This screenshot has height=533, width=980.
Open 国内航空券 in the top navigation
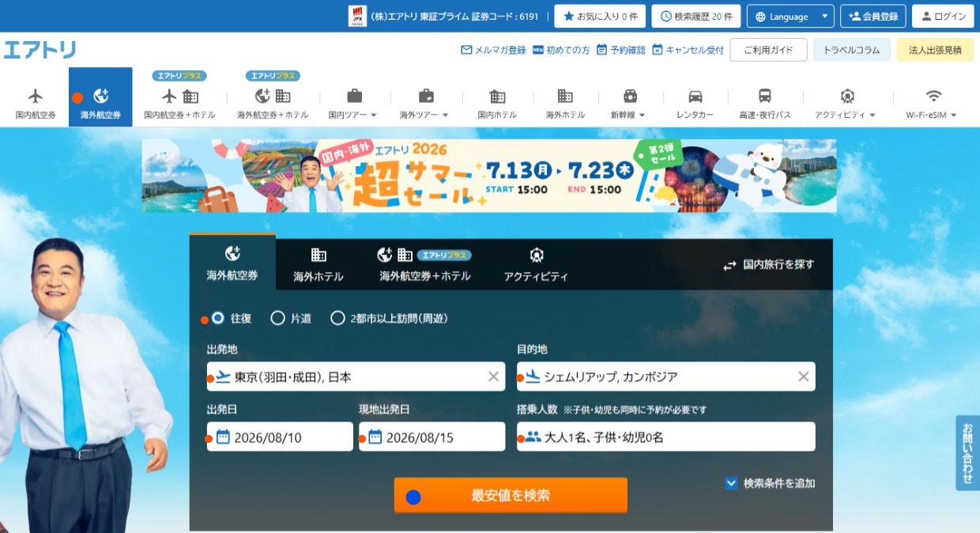point(36,104)
